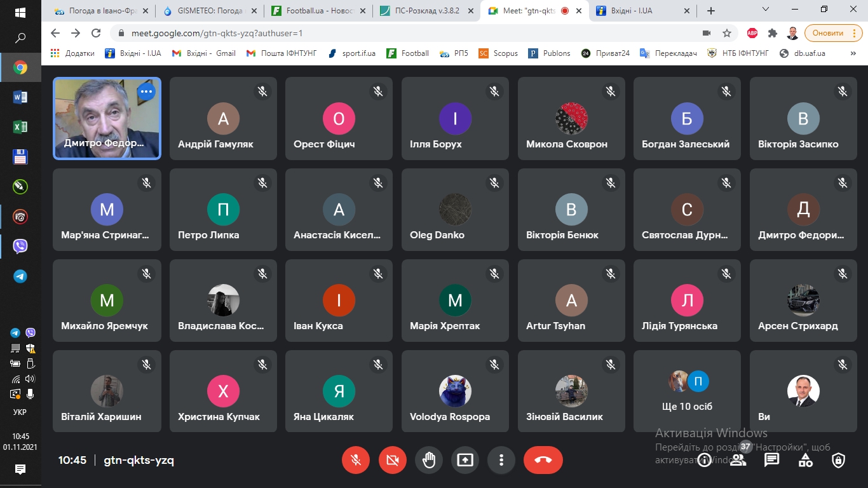Click the AdBlock Plus extension icon

point(752,33)
